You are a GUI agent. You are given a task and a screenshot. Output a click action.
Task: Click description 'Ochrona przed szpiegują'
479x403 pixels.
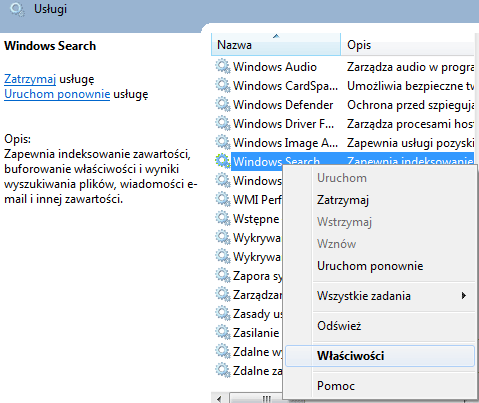tap(410, 105)
